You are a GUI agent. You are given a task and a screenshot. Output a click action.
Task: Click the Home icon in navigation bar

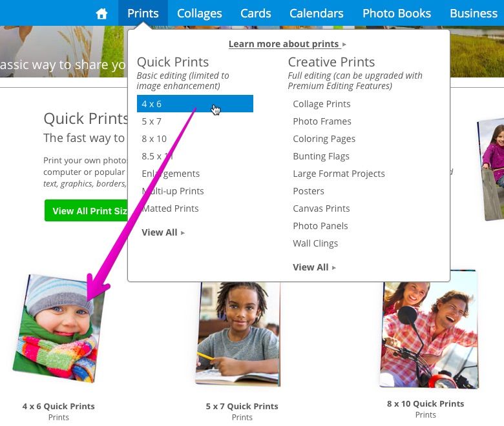pyautogui.click(x=101, y=14)
